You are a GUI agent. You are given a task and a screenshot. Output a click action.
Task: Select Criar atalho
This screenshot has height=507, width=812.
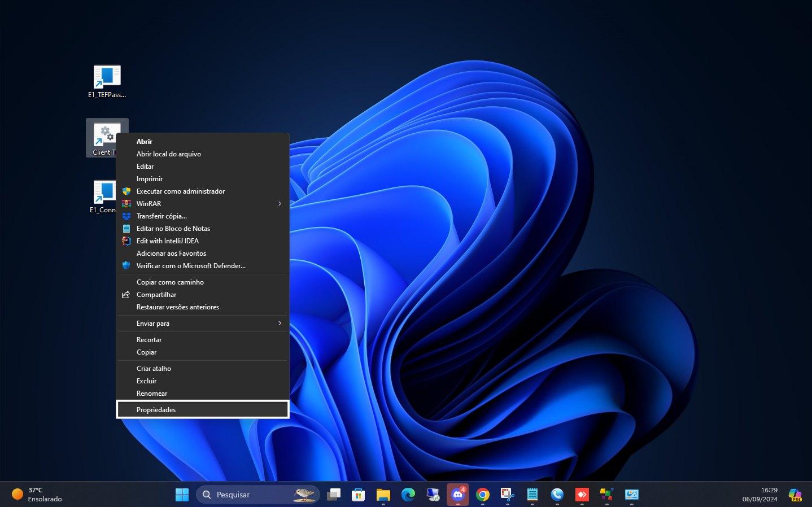tap(203, 369)
